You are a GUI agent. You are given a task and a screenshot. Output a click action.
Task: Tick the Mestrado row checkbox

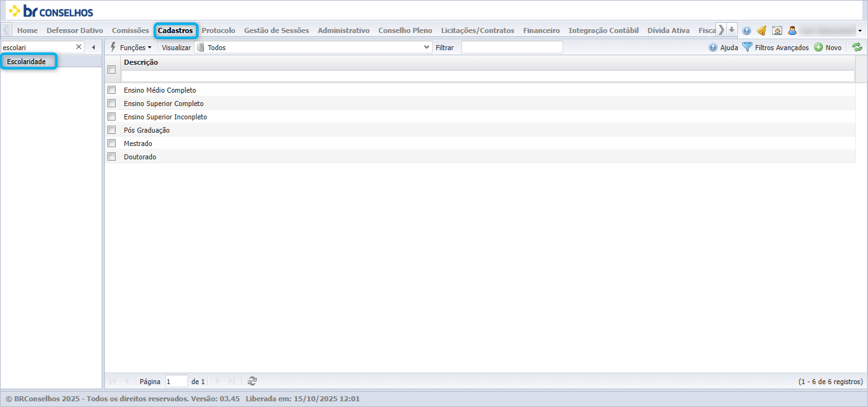click(112, 143)
